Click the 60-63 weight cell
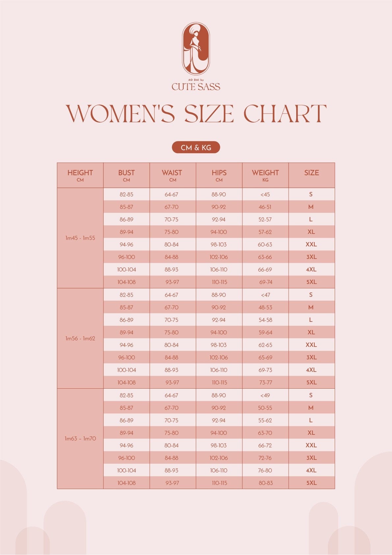Image resolution: width=392 pixels, height=555 pixels. pyautogui.click(x=265, y=244)
